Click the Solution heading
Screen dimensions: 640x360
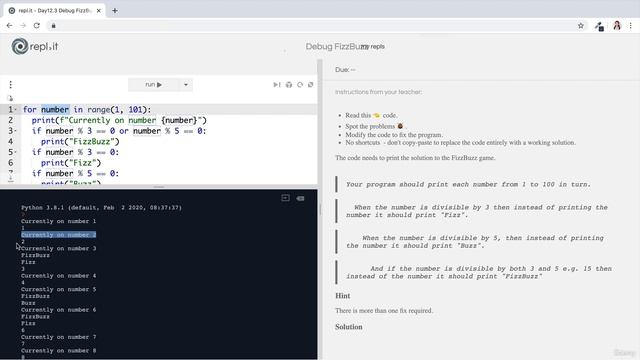click(x=349, y=327)
